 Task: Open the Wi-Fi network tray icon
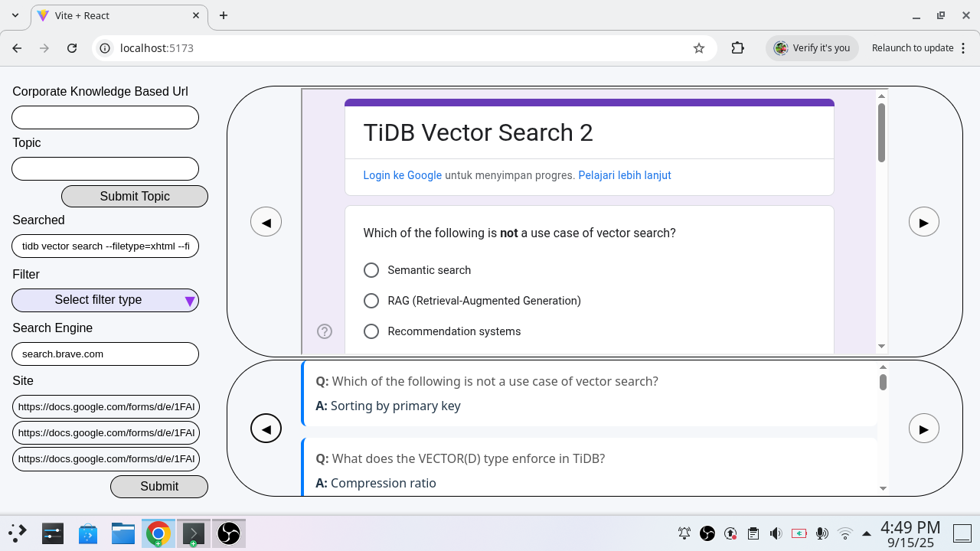click(845, 533)
